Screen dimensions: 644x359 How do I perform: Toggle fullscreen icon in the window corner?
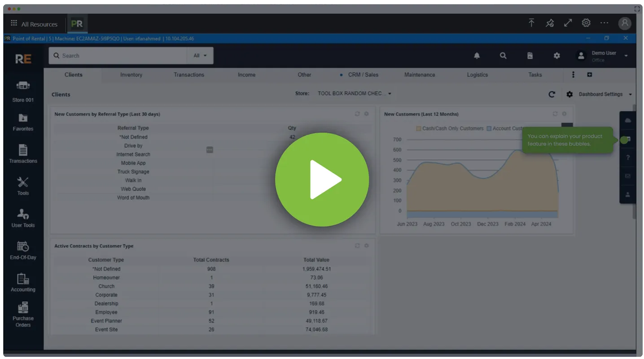(x=637, y=9)
